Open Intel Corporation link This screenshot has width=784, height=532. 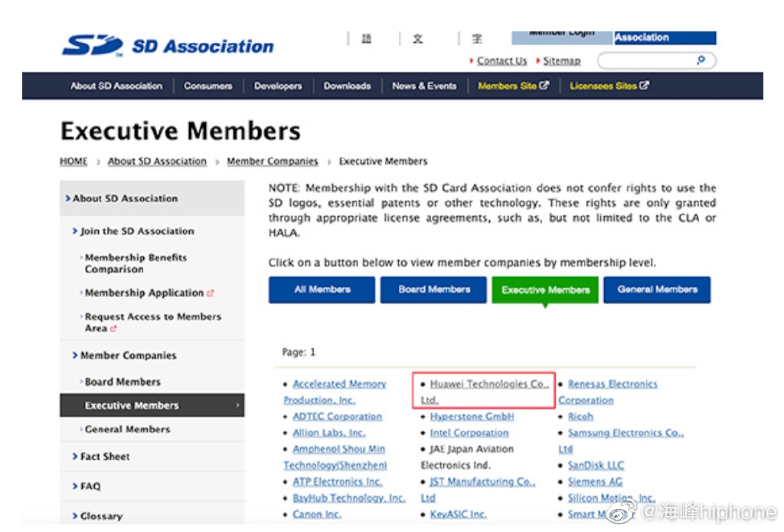click(x=469, y=433)
